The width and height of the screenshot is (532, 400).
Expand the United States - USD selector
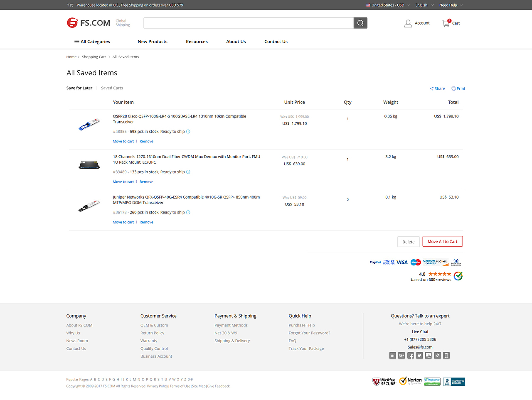point(387,5)
